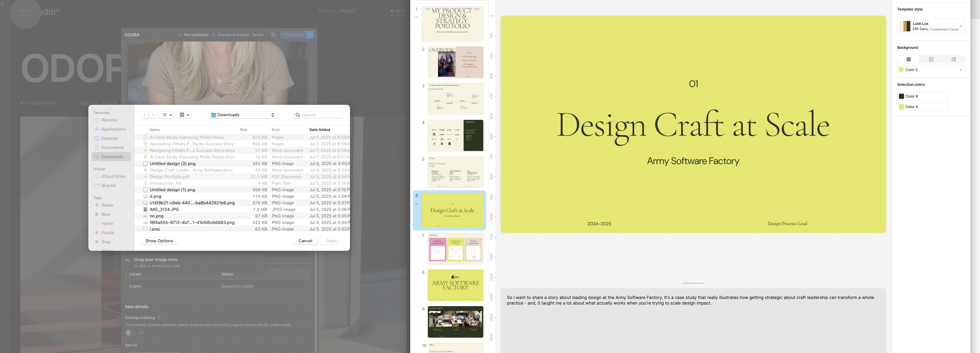Expand the chevron under slide 1 number
The height and width of the screenshot is (353, 980).
(417, 17)
